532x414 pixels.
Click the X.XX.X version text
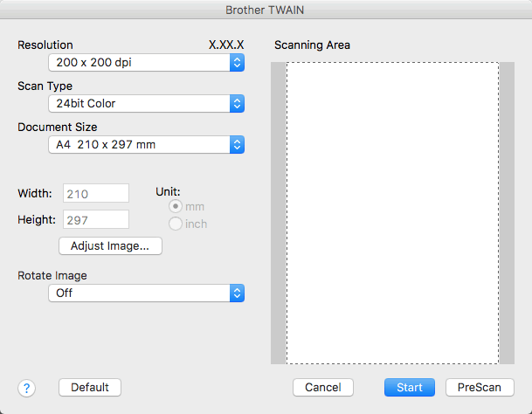226,45
